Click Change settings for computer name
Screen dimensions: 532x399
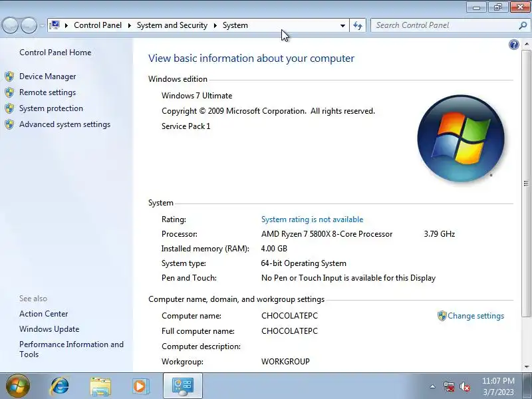point(475,315)
